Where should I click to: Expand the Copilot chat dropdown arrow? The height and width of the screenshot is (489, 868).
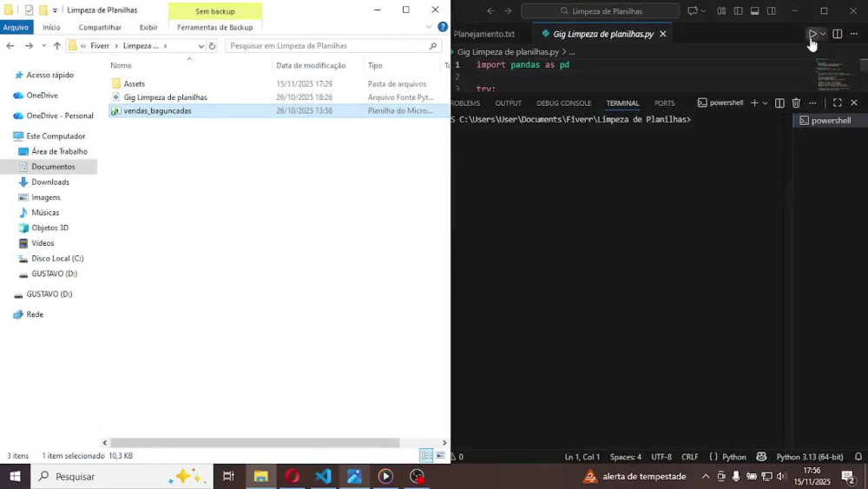[x=703, y=10]
